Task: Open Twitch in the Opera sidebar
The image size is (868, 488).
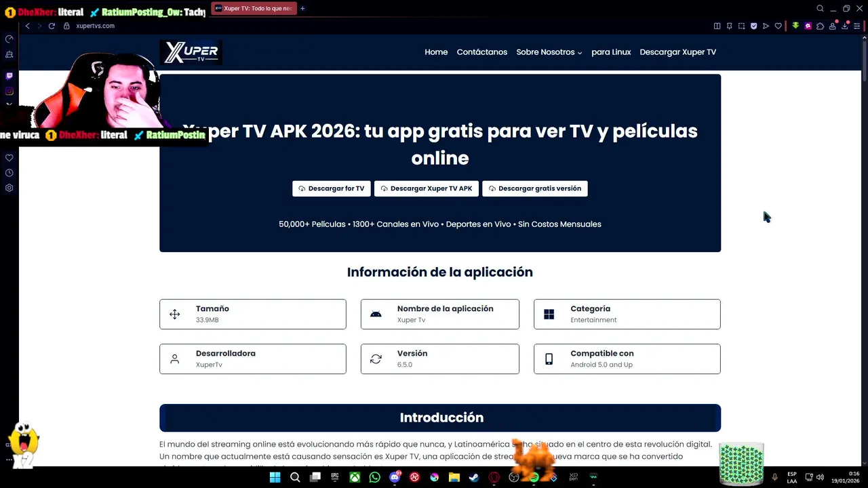Action: coord(9,76)
